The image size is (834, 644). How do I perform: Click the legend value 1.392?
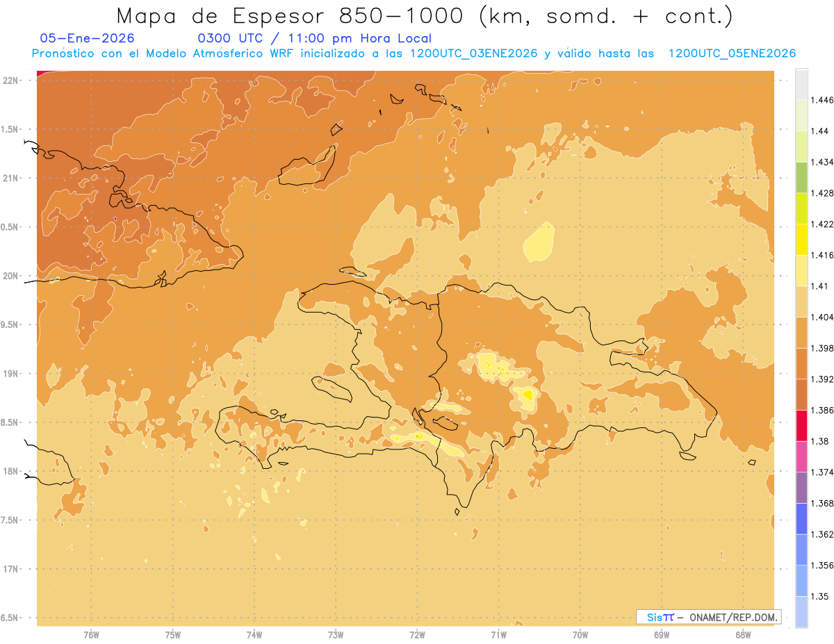[822, 379]
